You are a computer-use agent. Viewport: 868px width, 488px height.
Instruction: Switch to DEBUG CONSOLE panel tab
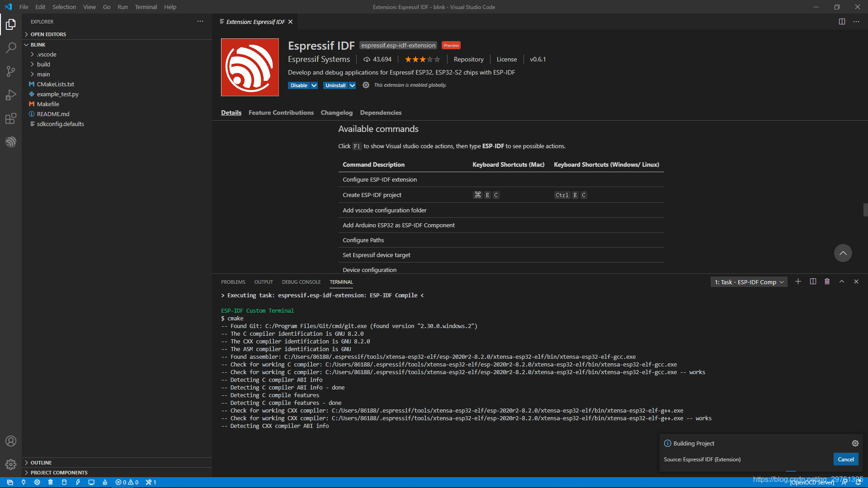[302, 282]
